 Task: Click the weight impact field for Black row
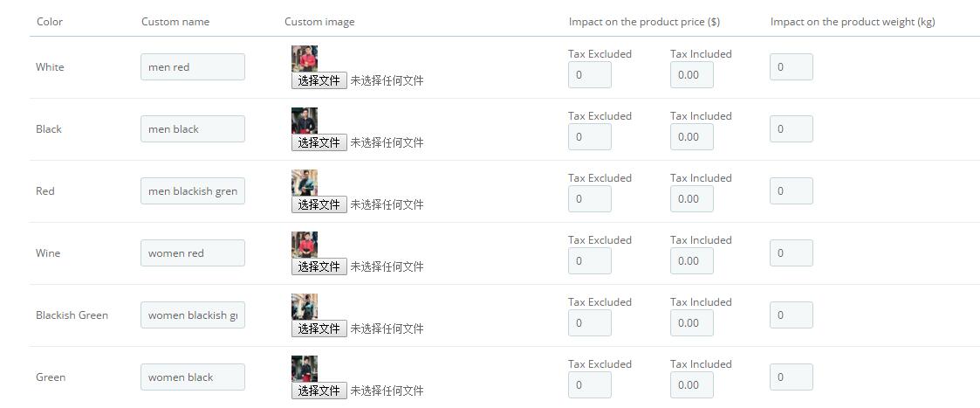(792, 129)
